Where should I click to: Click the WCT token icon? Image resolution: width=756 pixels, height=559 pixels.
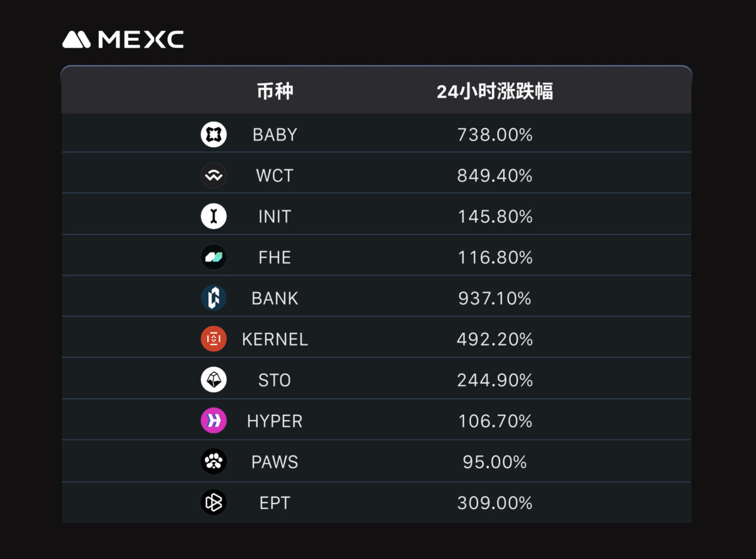click(x=214, y=175)
